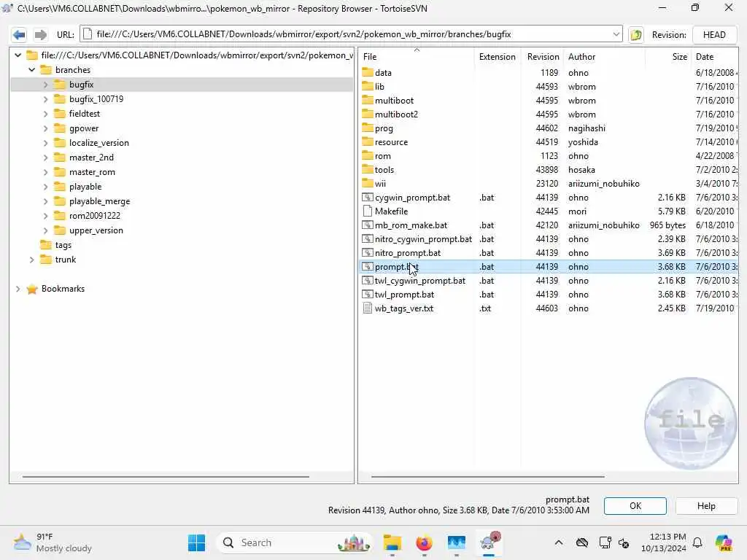Go back with the blue left arrow
This screenshot has height=560, width=747.
coord(19,34)
